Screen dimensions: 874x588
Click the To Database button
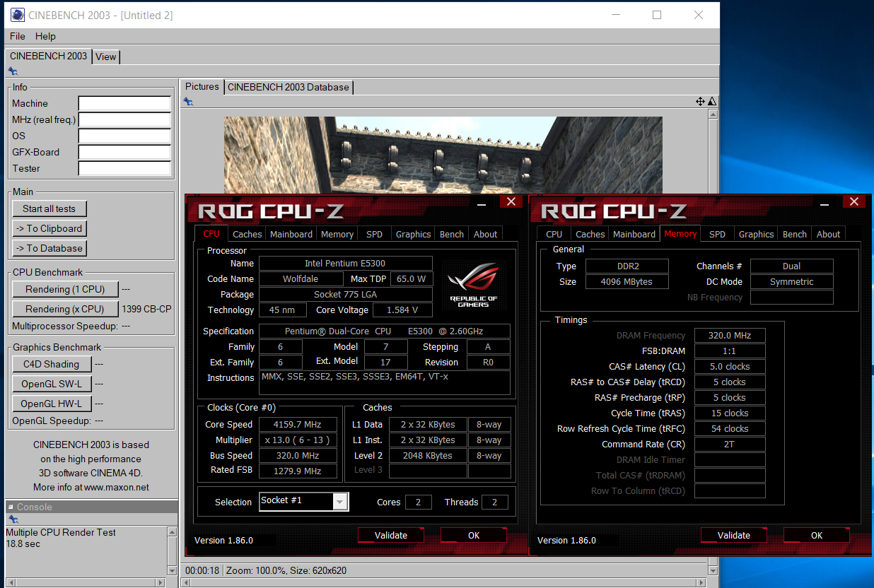pyautogui.click(x=49, y=248)
